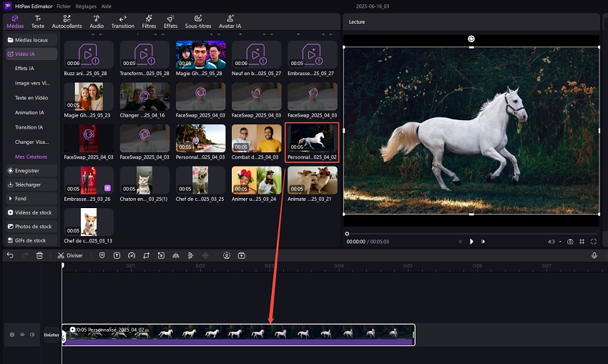The width and height of the screenshot is (608, 364).
Task: Open the Médias tab
Action: 15,21
